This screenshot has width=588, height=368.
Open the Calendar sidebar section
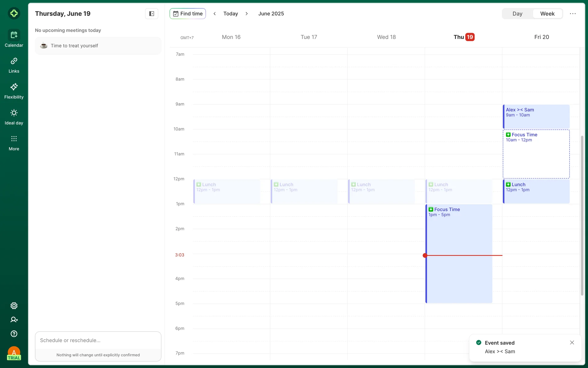(14, 38)
